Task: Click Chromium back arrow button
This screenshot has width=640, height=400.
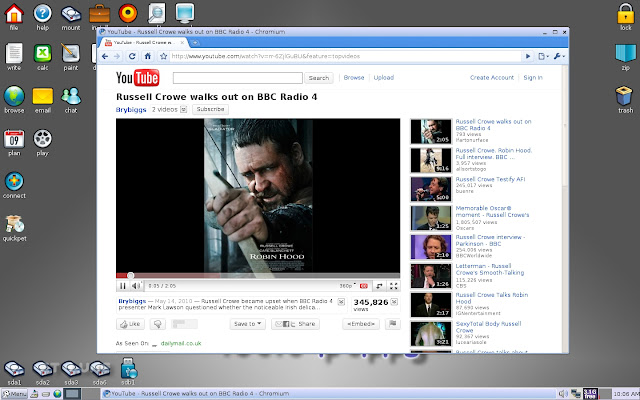Action: 105,56
